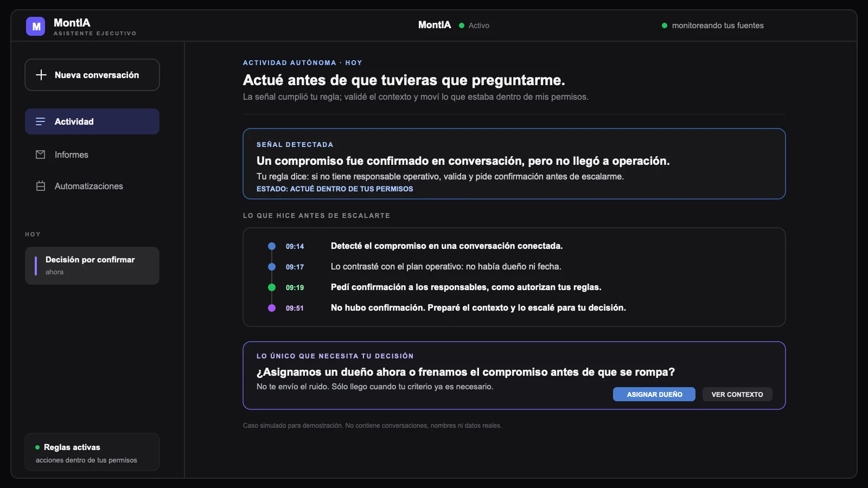Image resolution: width=868 pixels, height=488 pixels.
Task: Click 'LO ÚNICO QUE NECESITA TU DECISIÓN' label
Action: (335, 356)
